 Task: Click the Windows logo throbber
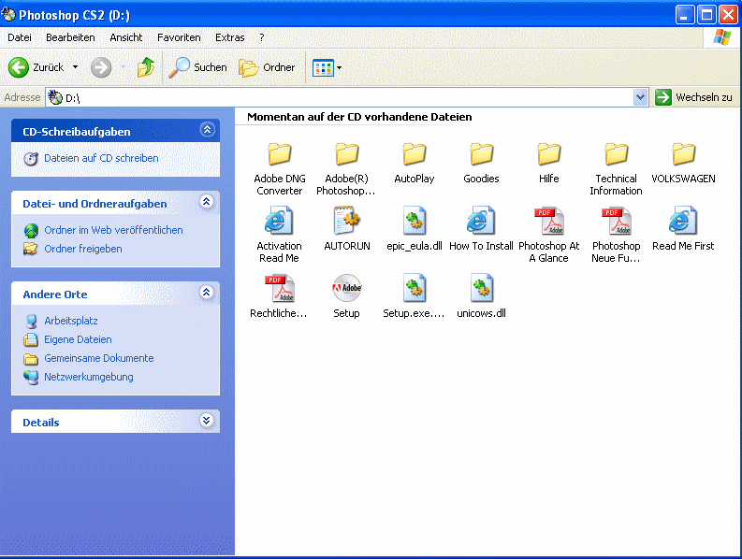click(721, 37)
